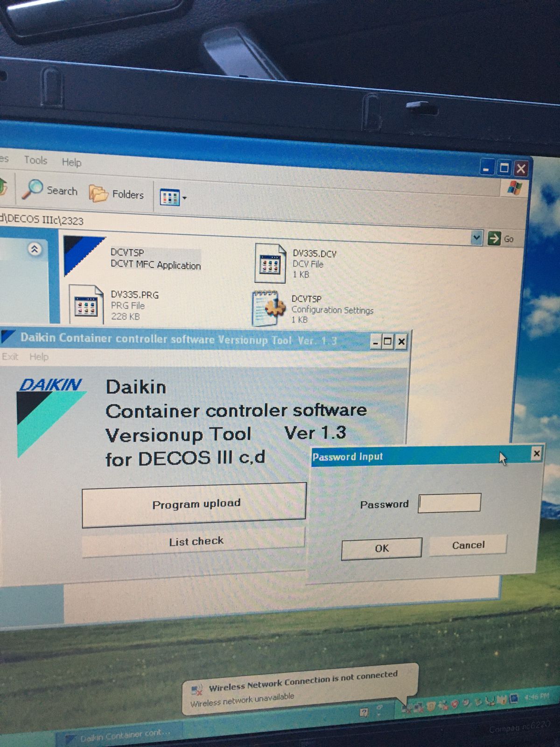Click the Windows flag logo in Explorer

[x=515, y=189]
